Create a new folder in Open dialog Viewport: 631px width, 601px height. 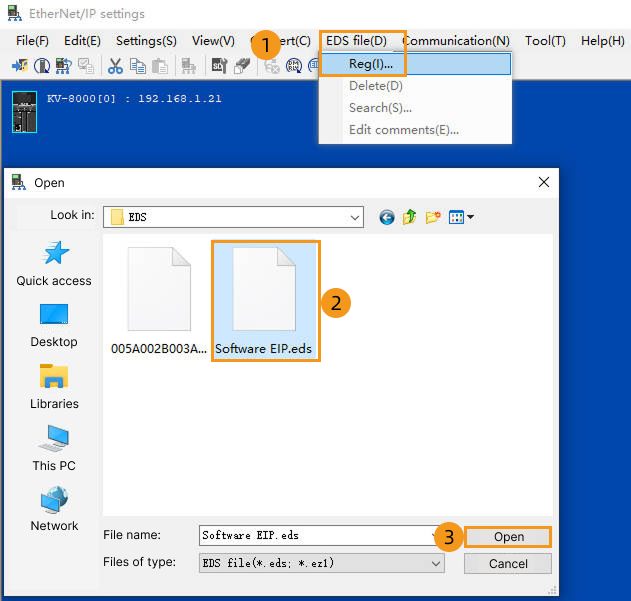433,217
